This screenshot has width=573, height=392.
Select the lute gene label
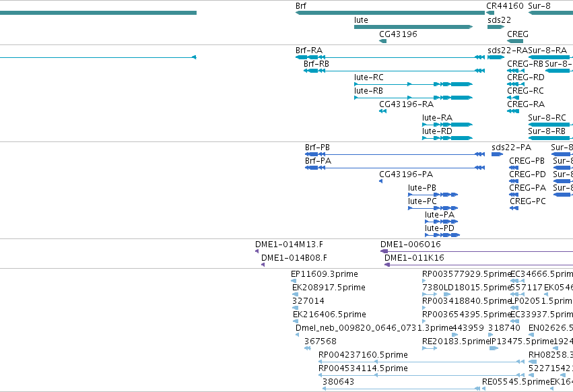click(x=361, y=20)
